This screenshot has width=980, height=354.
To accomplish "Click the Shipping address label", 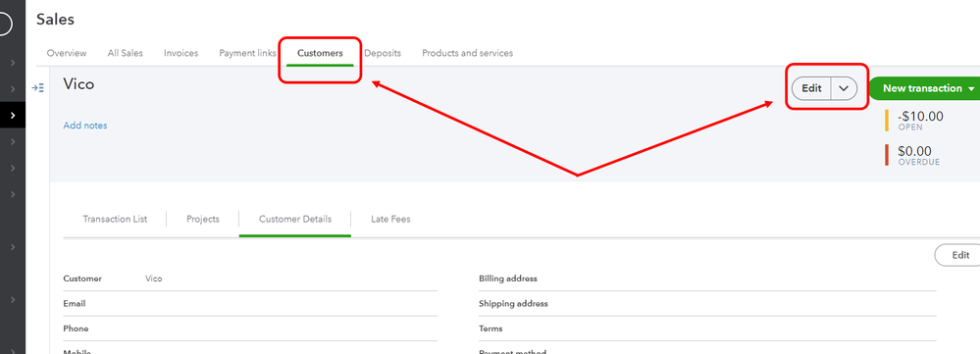I will pos(513,303).
